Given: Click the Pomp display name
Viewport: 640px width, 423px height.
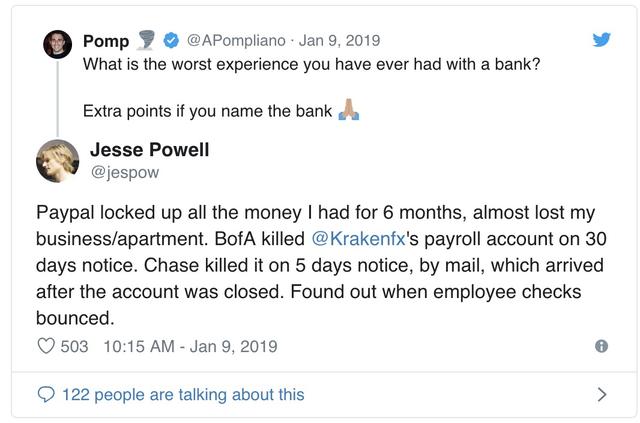Looking at the screenshot, I should (106, 41).
